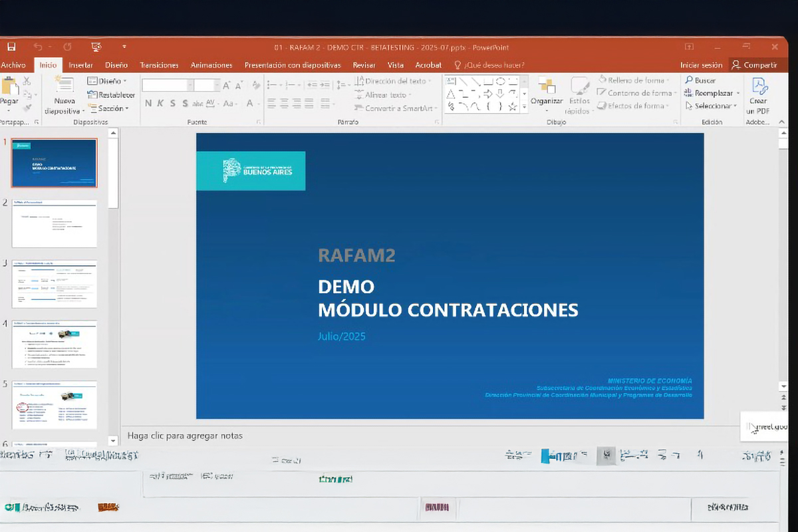Viewport: 798px width, 532px height.
Task: Click the Cut scissors icon
Action: pyautogui.click(x=27, y=81)
